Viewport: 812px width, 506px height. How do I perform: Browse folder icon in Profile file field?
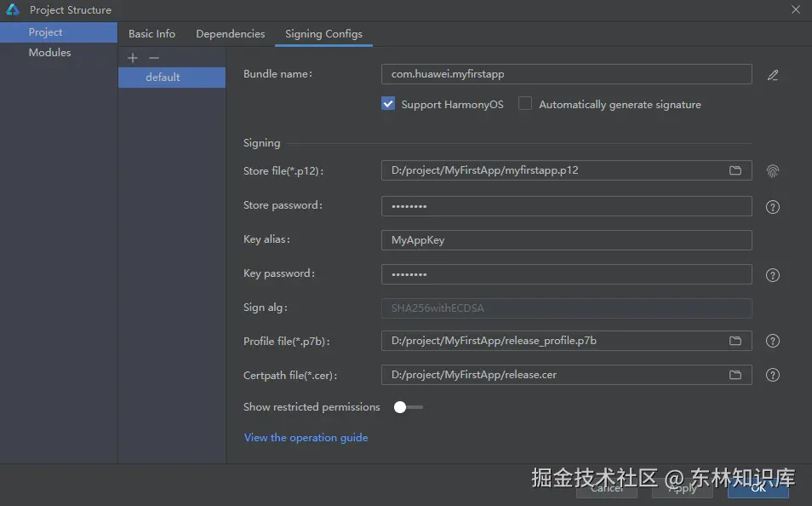(x=735, y=341)
